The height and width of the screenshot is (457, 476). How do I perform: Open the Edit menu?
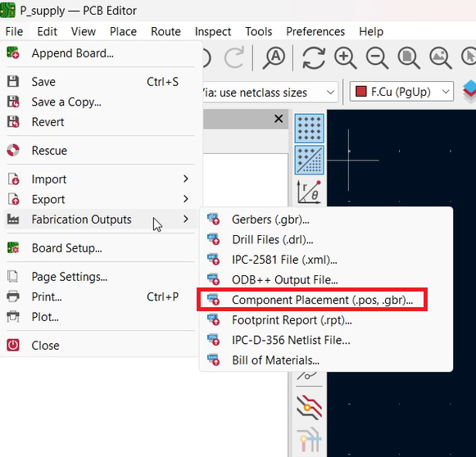[x=47, y=32]
